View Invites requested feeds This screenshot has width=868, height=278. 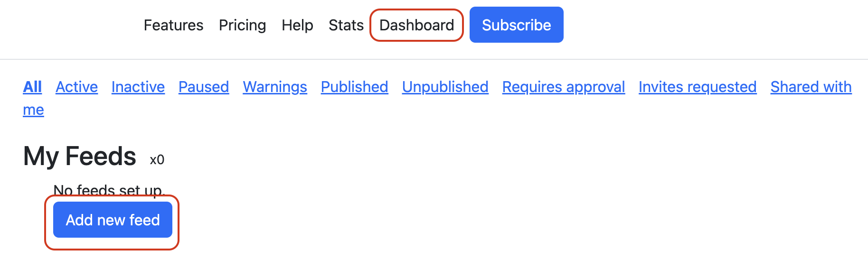698,87
